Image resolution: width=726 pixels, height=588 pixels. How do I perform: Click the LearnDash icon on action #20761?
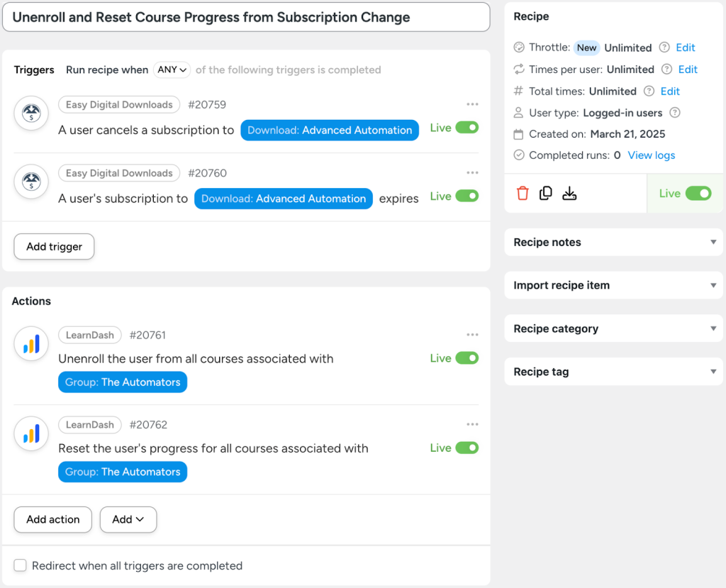click(x=31, y=343)
